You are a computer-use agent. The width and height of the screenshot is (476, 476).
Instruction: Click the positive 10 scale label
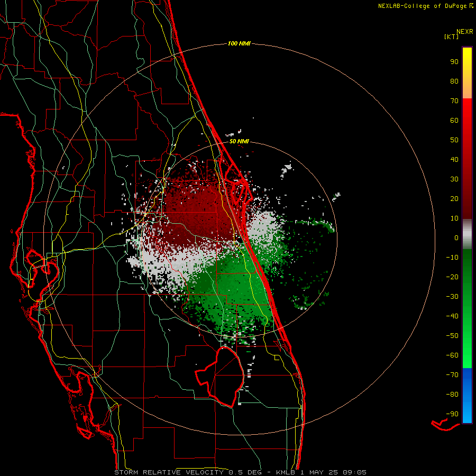[x=454, y=218]
